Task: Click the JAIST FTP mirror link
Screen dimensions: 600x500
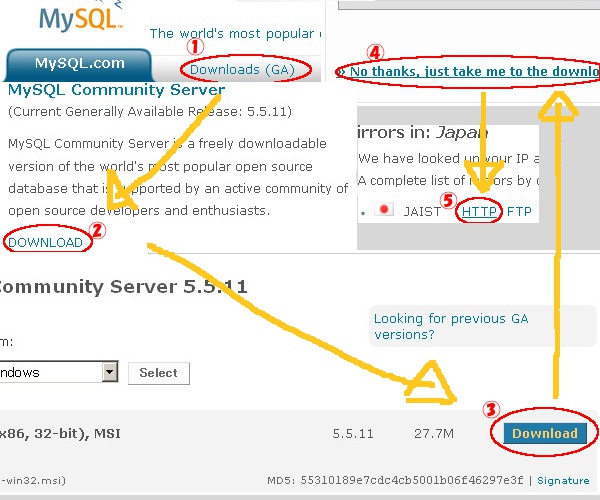Action: point(519,212)
